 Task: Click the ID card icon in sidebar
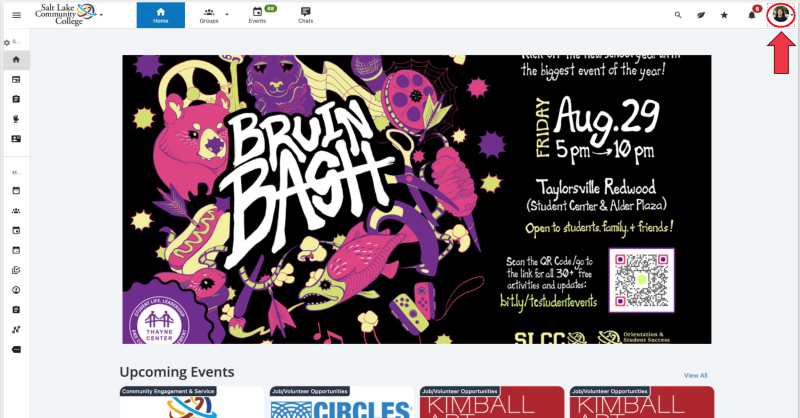click(x=16, y=139)
